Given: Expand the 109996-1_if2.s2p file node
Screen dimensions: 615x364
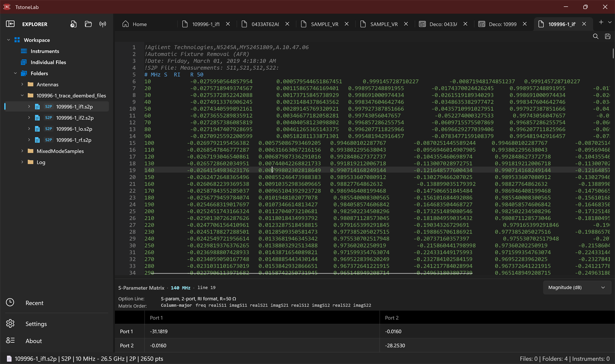Looking at the screenshot, I should click(29, 118).
